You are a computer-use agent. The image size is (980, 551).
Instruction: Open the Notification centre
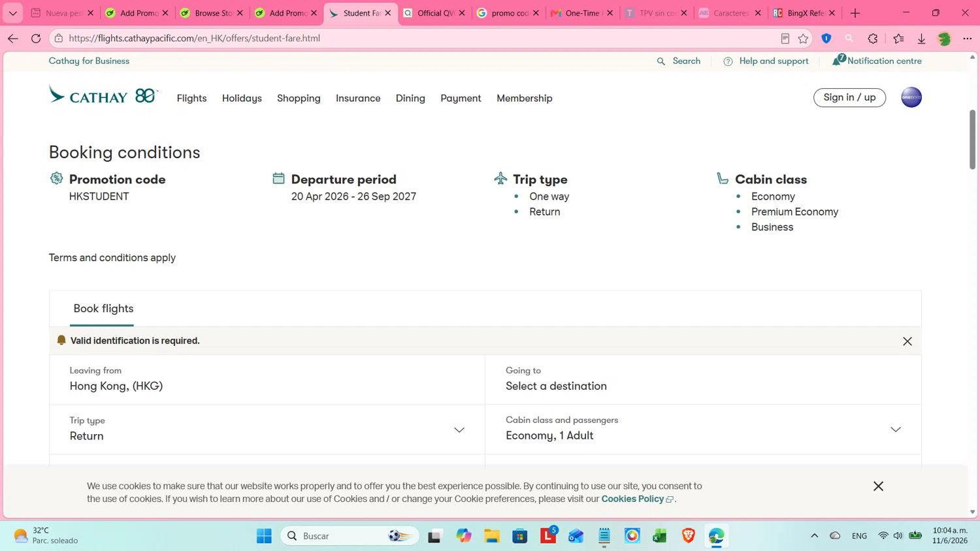(x=877, y=61)
